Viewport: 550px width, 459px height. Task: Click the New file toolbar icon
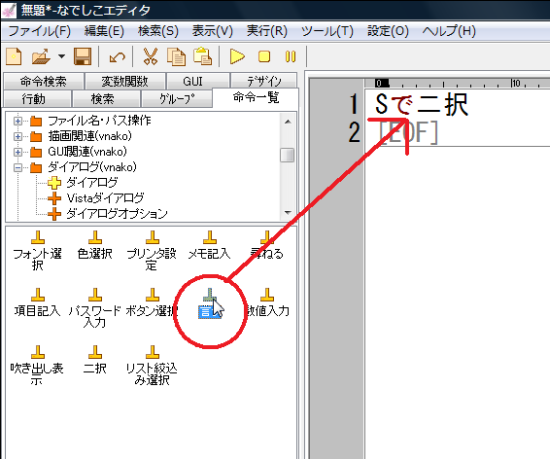pyautogui.click(x=14, y=56)
